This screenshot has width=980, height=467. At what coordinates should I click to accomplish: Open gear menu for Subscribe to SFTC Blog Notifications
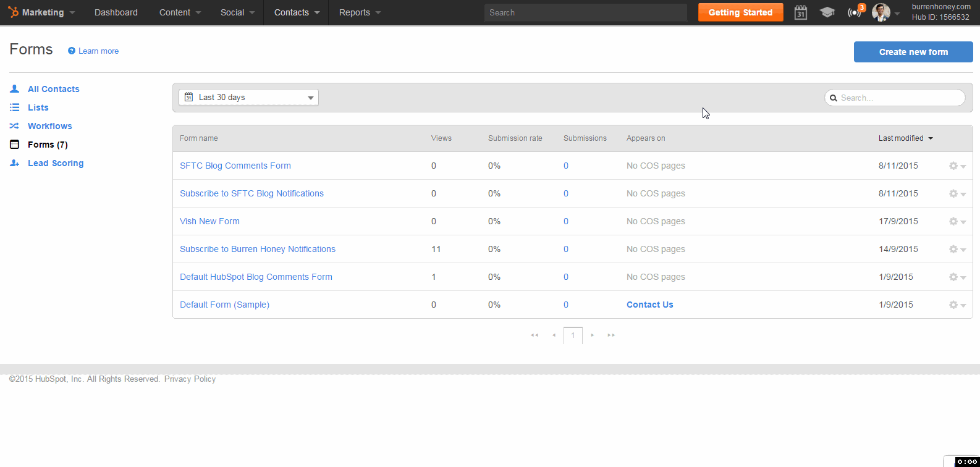pos(957,193)
